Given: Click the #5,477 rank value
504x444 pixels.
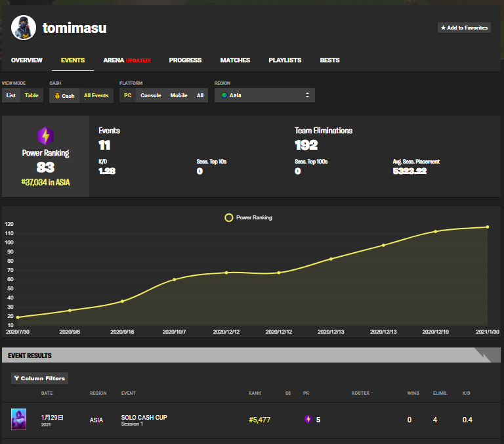Looking at the screenshot, I should point(259,420).
